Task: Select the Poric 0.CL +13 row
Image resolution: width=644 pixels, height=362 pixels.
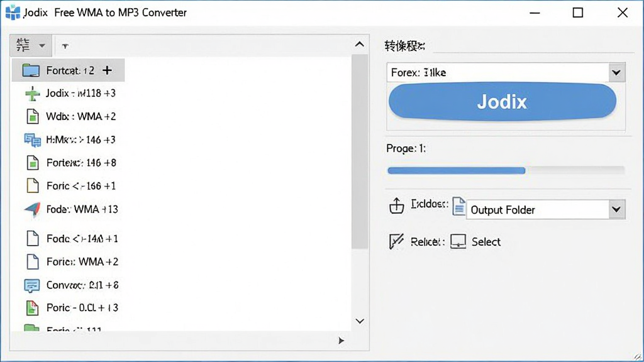Action: point(70,308)
